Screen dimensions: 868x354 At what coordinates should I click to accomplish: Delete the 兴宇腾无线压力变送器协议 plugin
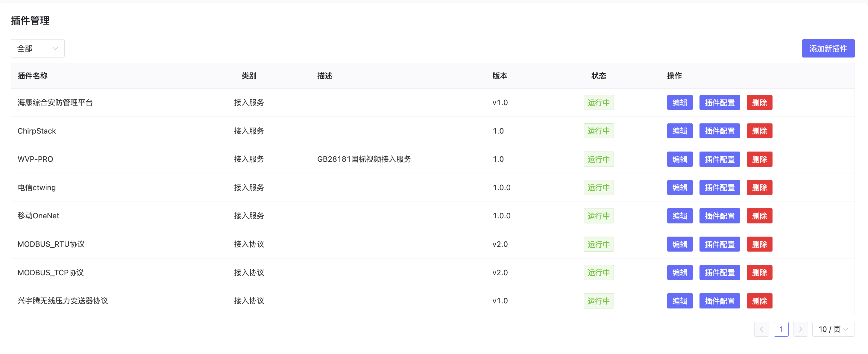pos(759,301)
